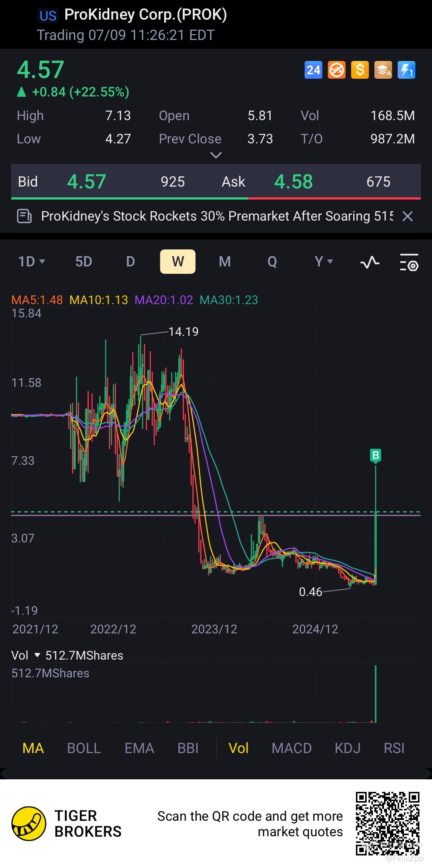This screenshot has height=868, width=432.
Task: Tap the Prev Close value 3.73
Action: point(260,139)
